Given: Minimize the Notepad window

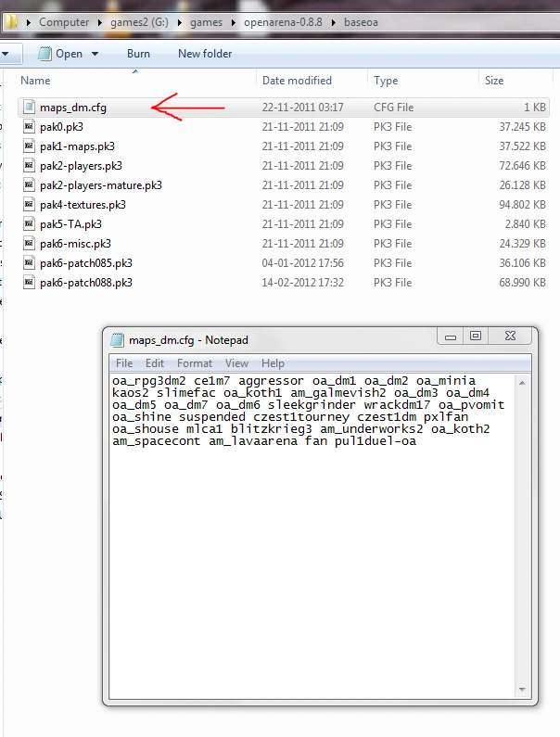Looking at the screenshot, I should (451, 337).
